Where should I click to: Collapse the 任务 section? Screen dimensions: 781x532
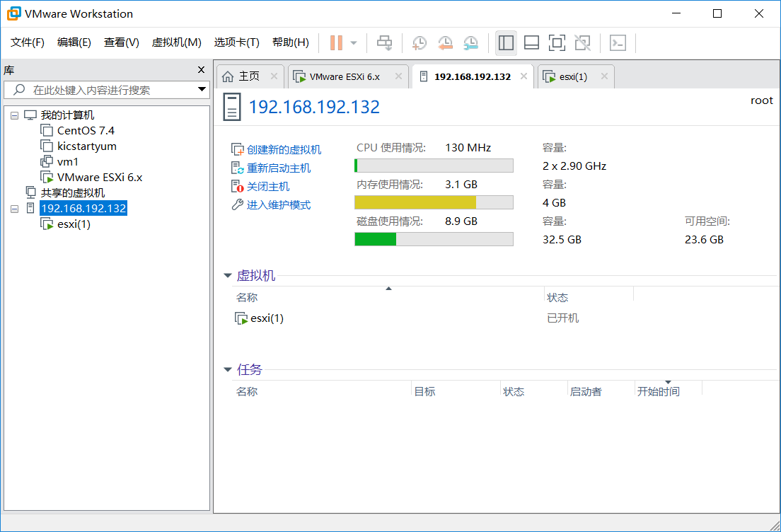pos(228,369)
